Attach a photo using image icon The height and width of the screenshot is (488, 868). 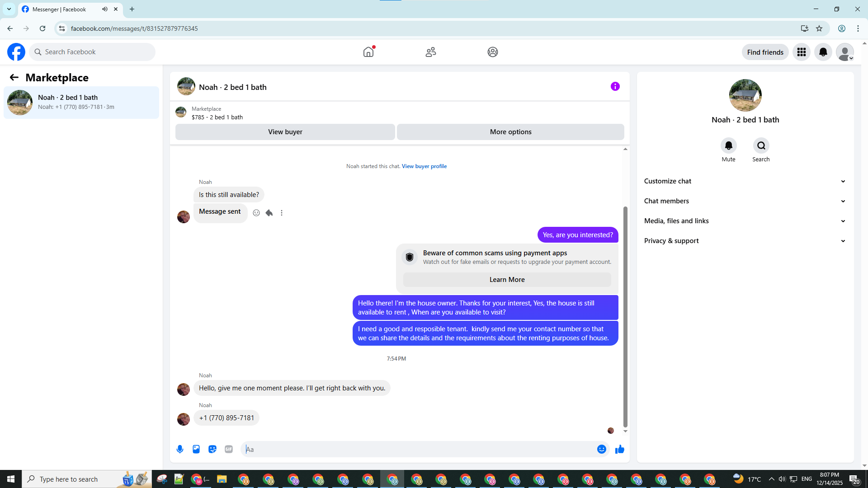coord(196,449)
